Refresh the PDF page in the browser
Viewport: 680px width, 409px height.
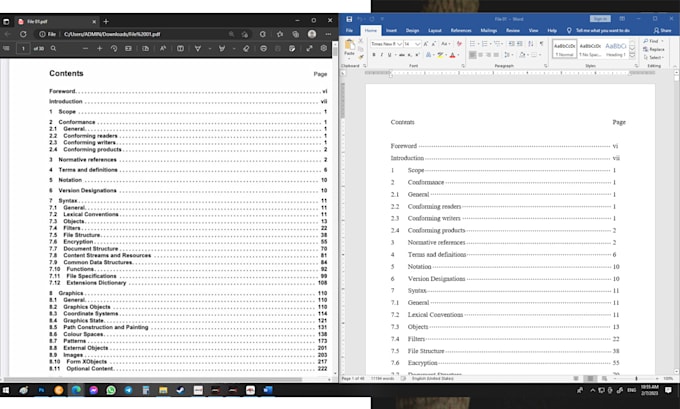point(24,34)
